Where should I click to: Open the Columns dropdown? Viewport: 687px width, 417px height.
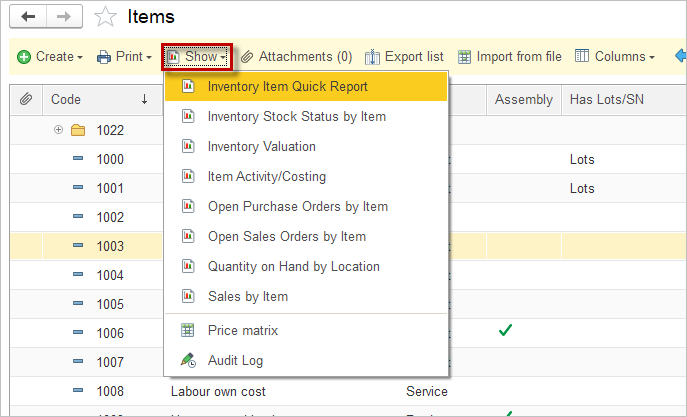[x=614, y=57]
